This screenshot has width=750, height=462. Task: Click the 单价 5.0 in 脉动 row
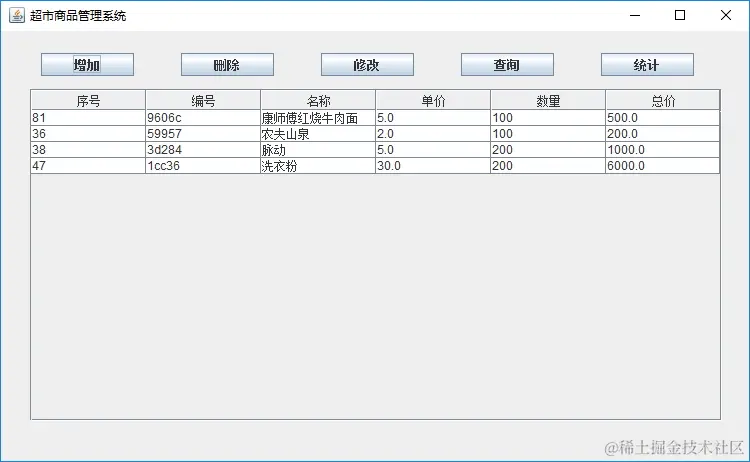(x=433, y=150)
